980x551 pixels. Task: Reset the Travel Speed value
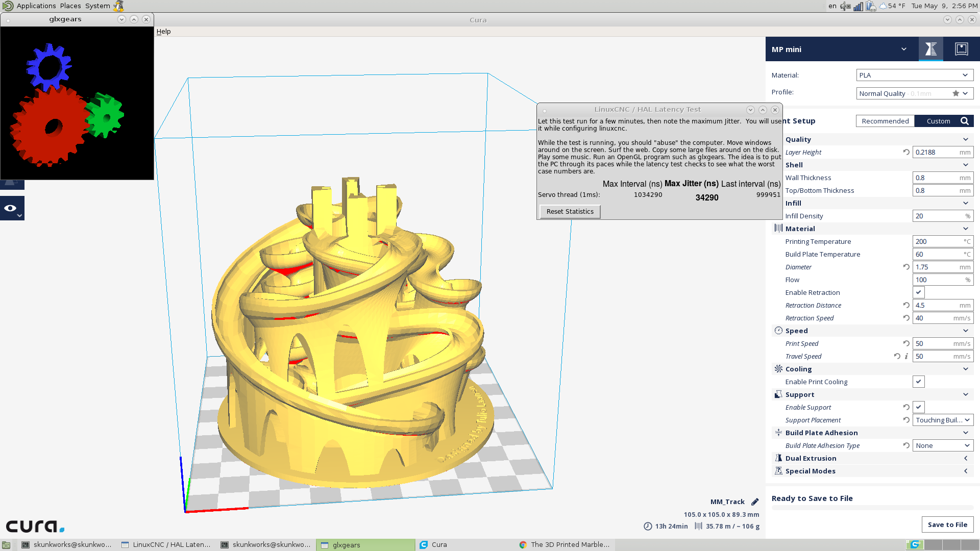(897, 356)
